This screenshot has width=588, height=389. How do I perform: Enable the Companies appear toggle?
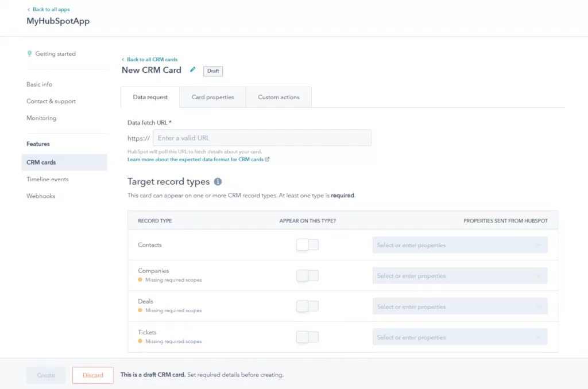click(x=307, y=275)
